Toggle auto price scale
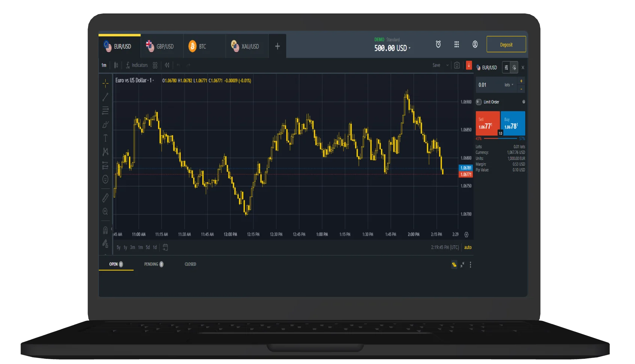The height and width of the screenshot is (364, 635). [x=468, y=248]
